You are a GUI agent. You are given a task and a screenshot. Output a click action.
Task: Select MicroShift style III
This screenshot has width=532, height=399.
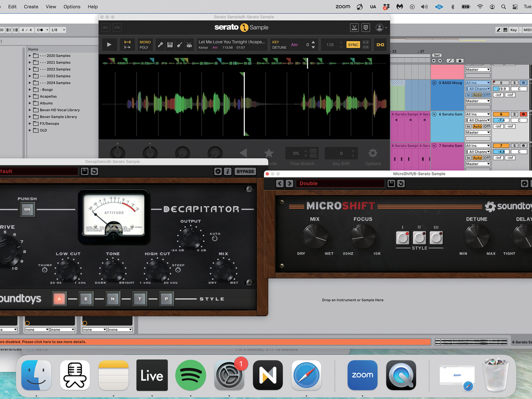pyautogui.click(x=436, y=238)
